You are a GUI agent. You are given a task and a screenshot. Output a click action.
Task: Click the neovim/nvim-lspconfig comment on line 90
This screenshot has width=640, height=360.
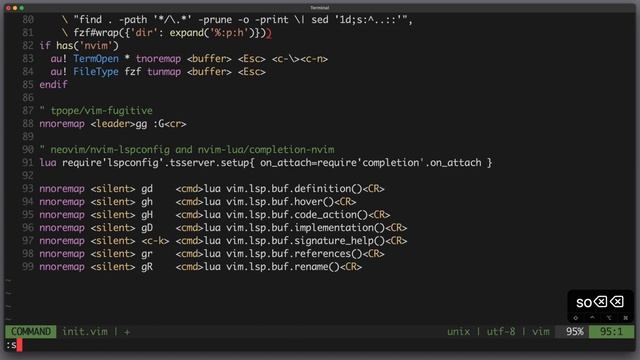pos(187,149)
